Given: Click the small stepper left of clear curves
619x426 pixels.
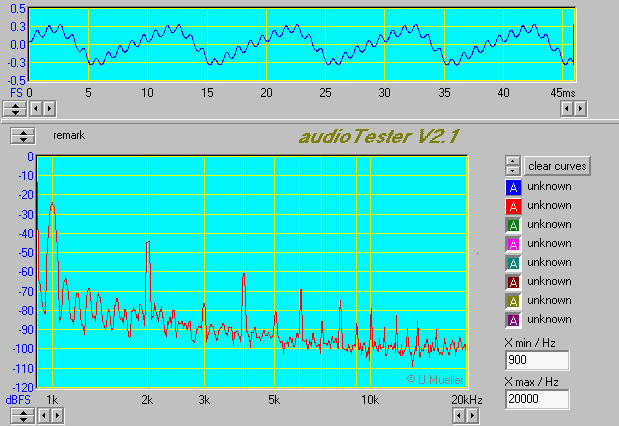Looking at the screenshot, I should [x=513, y=166].
